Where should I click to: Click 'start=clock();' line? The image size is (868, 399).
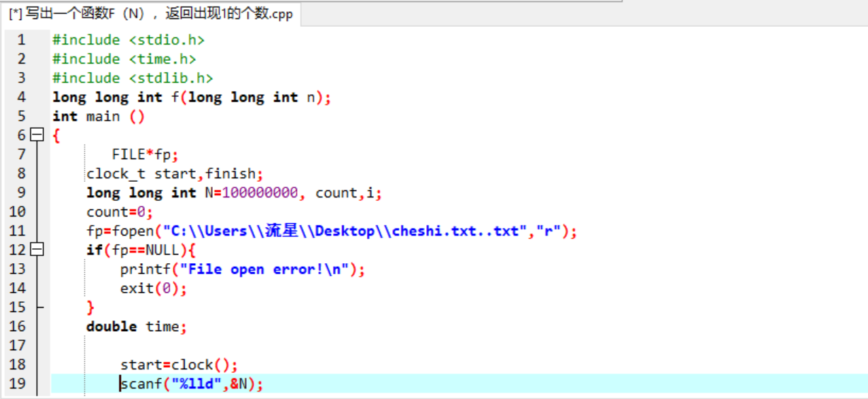point(179,364)
